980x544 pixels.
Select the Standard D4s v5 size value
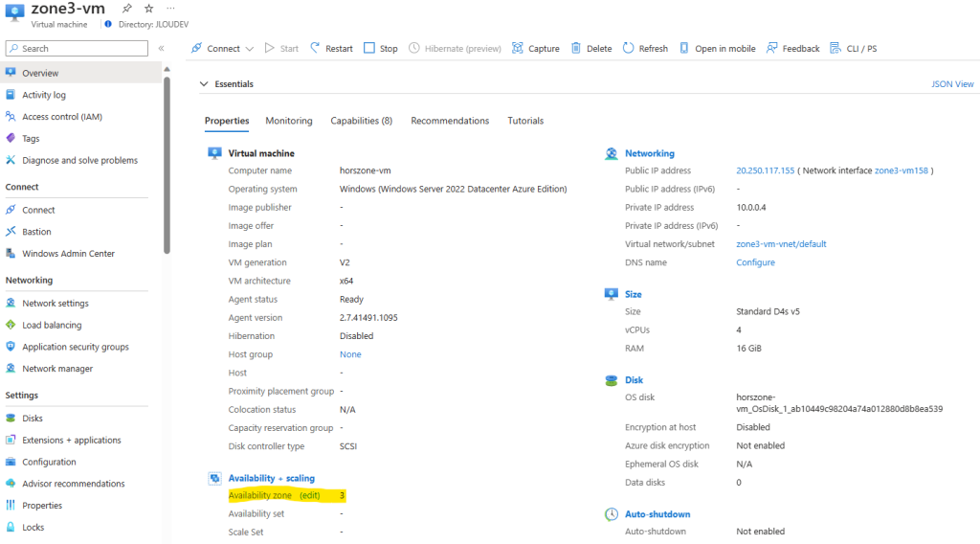click(768, 310)
